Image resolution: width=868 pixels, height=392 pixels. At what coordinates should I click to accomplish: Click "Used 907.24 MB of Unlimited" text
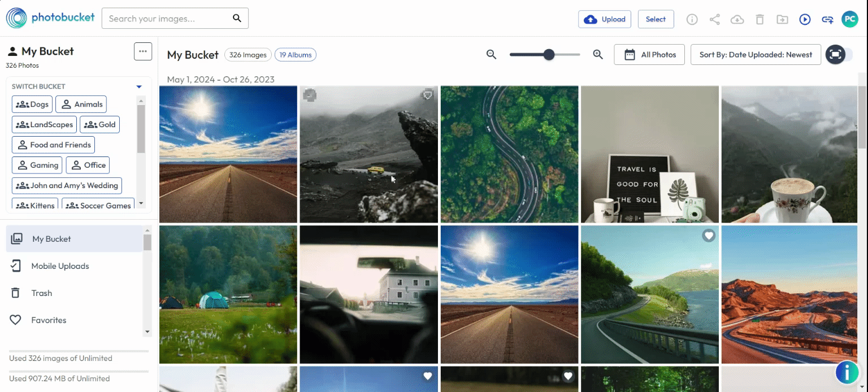pos(59,378)
